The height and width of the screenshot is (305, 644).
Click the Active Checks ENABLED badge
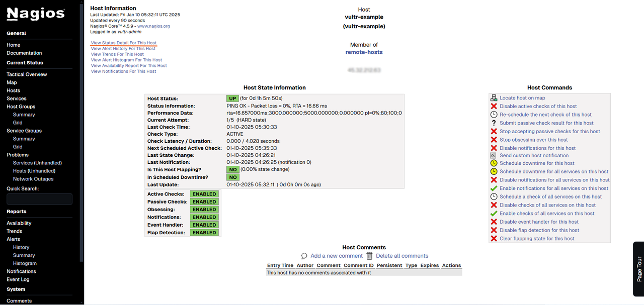pos(204,194)
